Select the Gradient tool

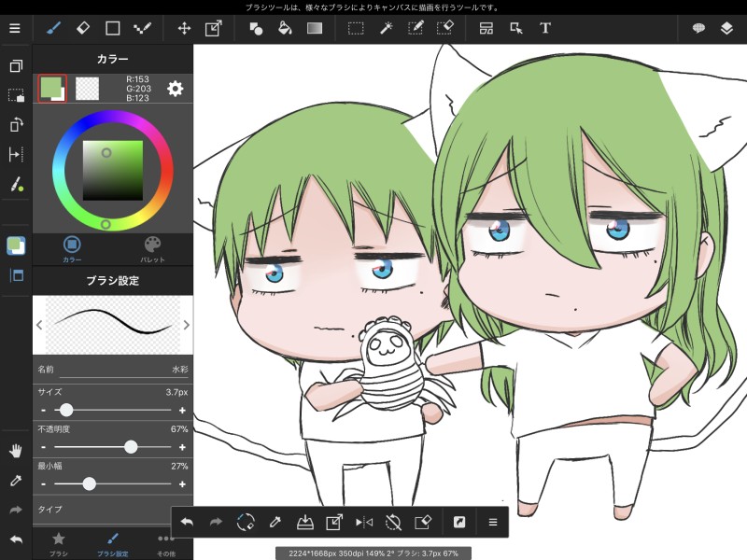(315, 29)
